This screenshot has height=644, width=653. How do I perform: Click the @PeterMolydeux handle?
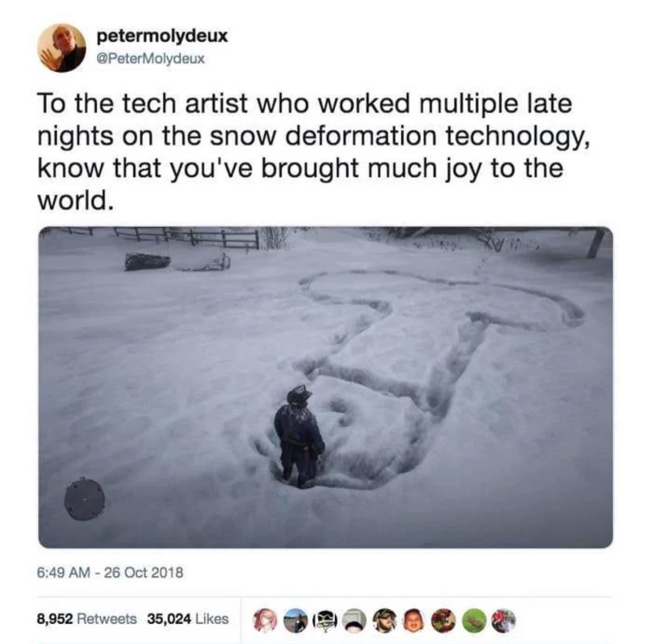(150, 59)
